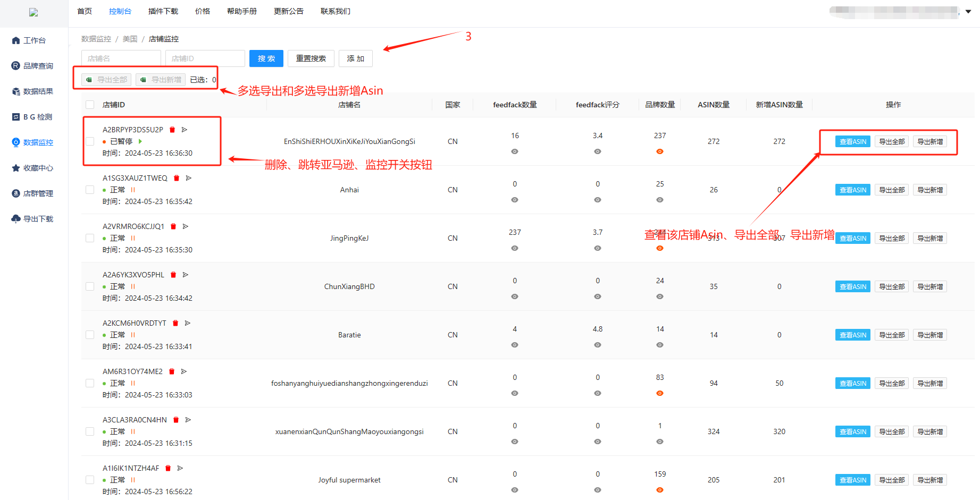The width and height of the screenshot is (980, 500).
Task: Open the 帮助手册 menu item
Action: (241, 11)
